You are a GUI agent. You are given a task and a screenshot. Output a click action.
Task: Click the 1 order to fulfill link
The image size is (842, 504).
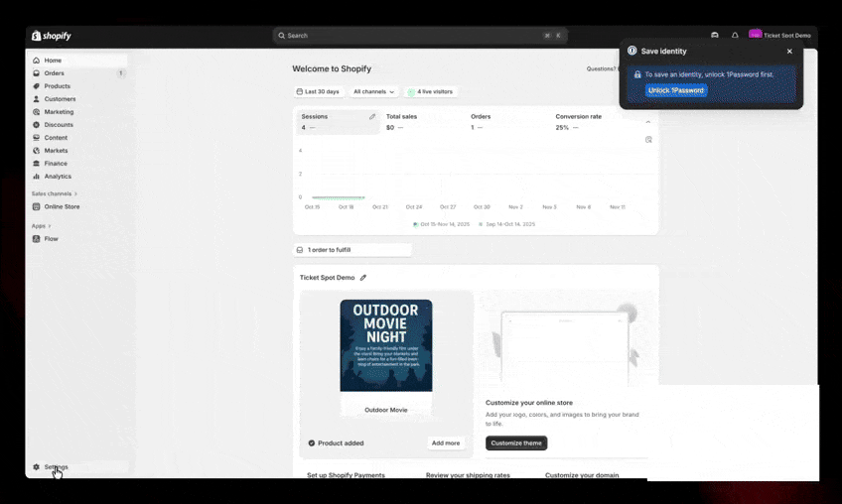(x=352, y=250)
